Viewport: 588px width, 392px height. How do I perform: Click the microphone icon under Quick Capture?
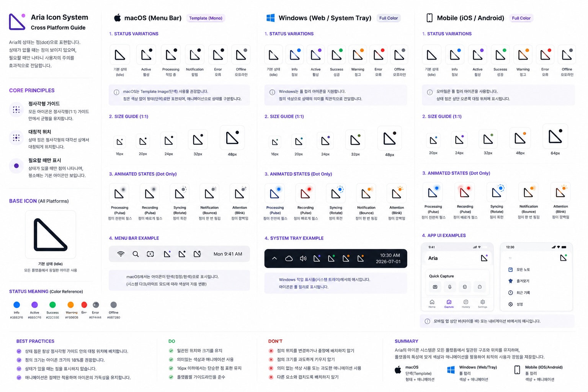[450, 287]
